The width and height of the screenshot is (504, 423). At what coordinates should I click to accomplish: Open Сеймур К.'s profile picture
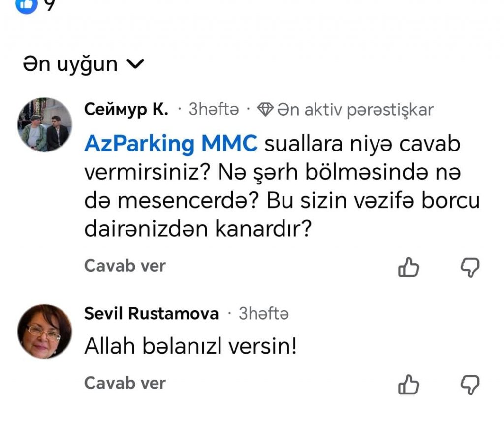45,125
